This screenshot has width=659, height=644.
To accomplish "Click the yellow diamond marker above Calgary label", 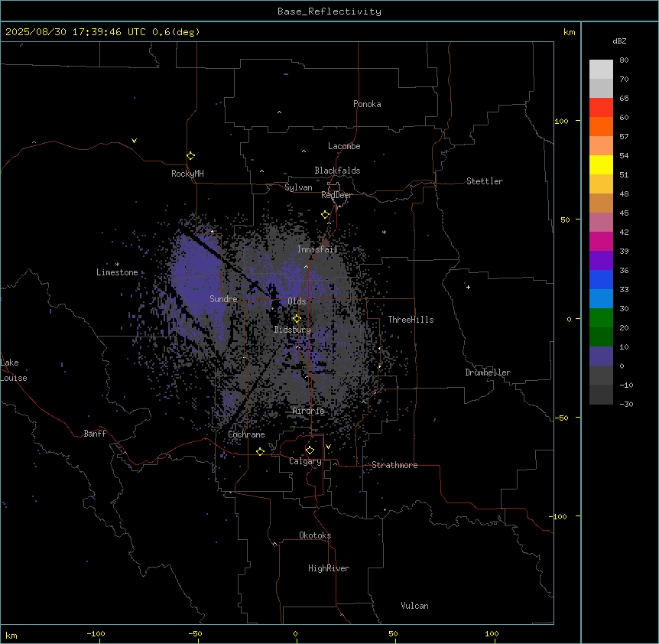I will [310, 450].
